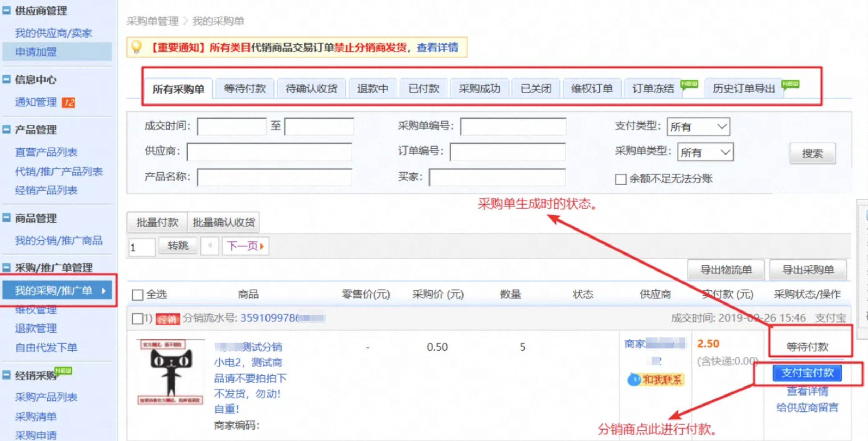The image size is (868, 441).
Task: Click the page number input box
Action: click(x=142, y=247)
